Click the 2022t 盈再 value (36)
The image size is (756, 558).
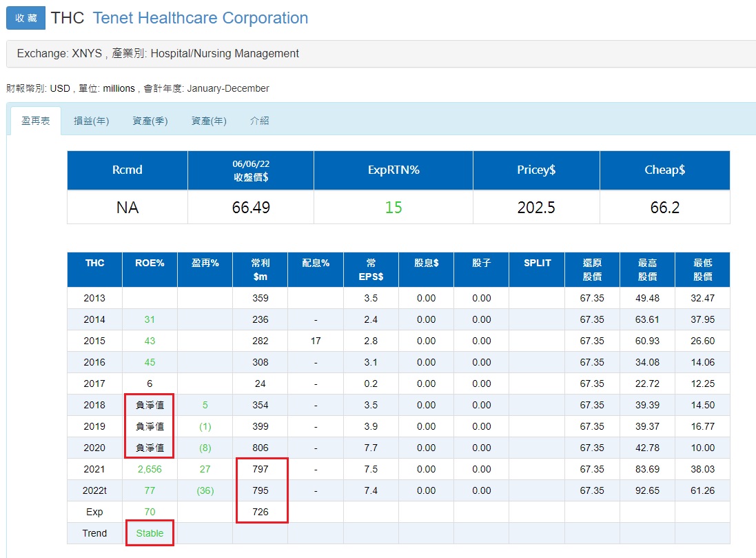[x=205, y=490]
